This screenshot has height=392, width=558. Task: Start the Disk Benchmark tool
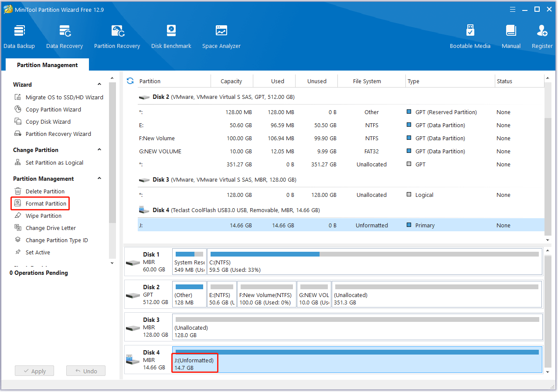(171, 37)
